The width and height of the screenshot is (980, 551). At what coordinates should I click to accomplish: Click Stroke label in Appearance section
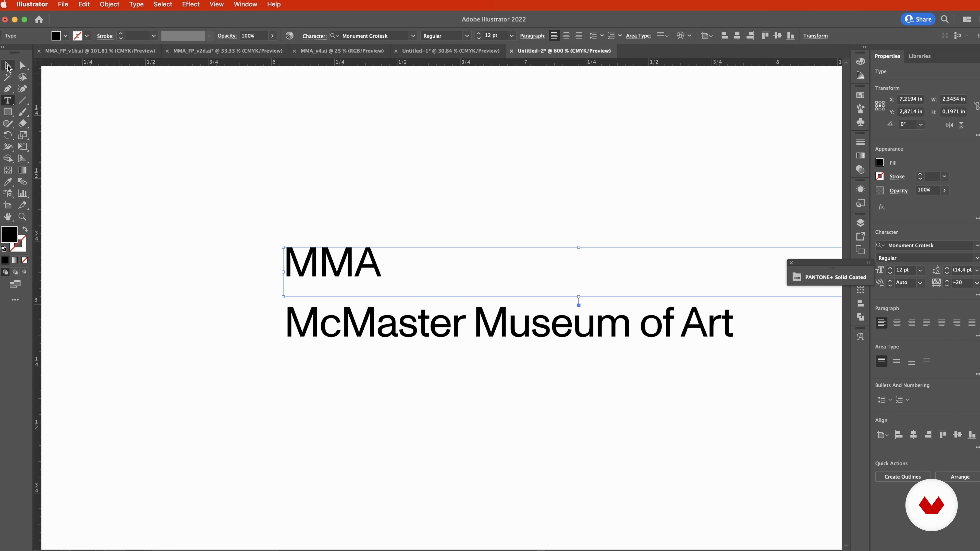click(897, 177)
